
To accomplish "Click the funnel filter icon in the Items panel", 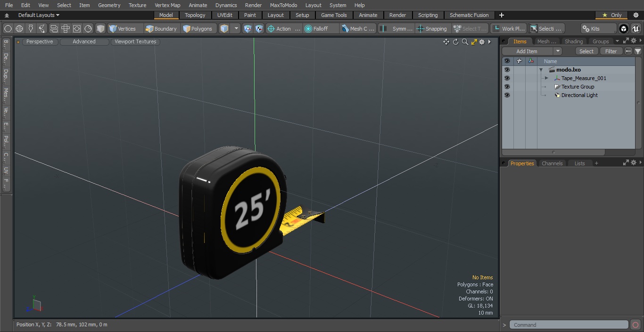I will [x=637, y=51].
